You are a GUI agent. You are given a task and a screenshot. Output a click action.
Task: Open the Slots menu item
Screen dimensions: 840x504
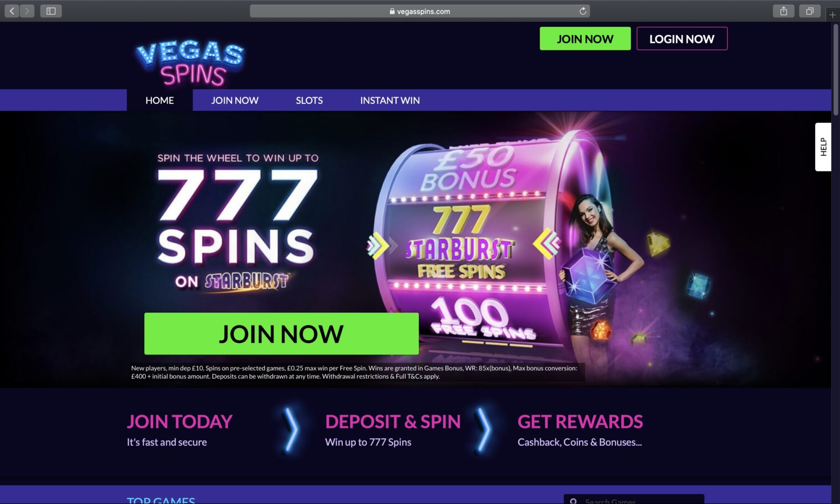[x=309, y=100]
